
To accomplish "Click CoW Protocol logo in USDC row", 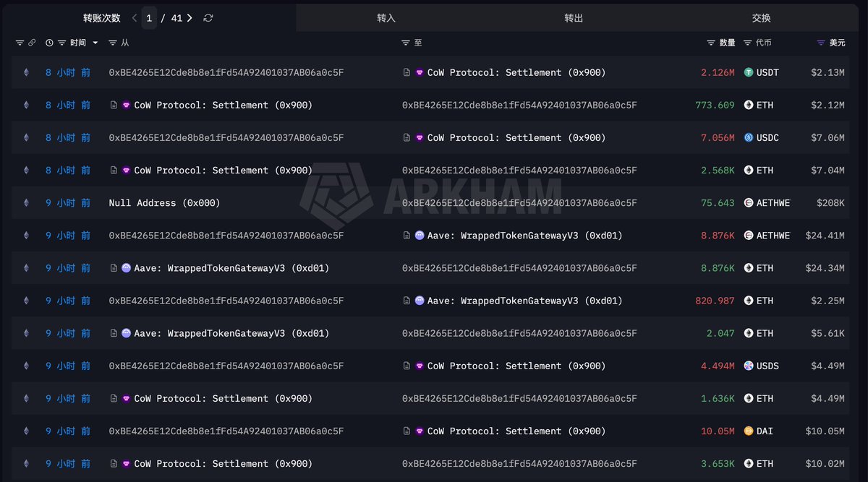I will [x=420, y=137].
